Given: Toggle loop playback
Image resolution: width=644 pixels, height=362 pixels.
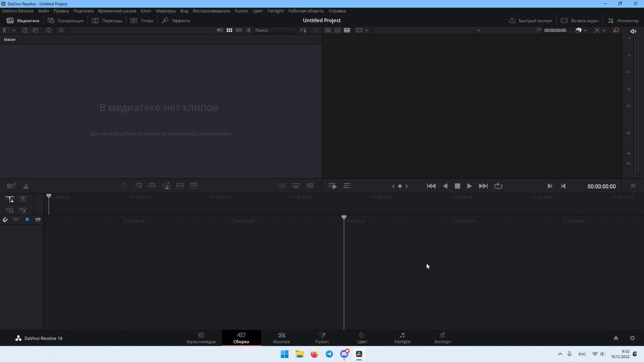Looking at the screenshot, I should (x=498, y=186).
